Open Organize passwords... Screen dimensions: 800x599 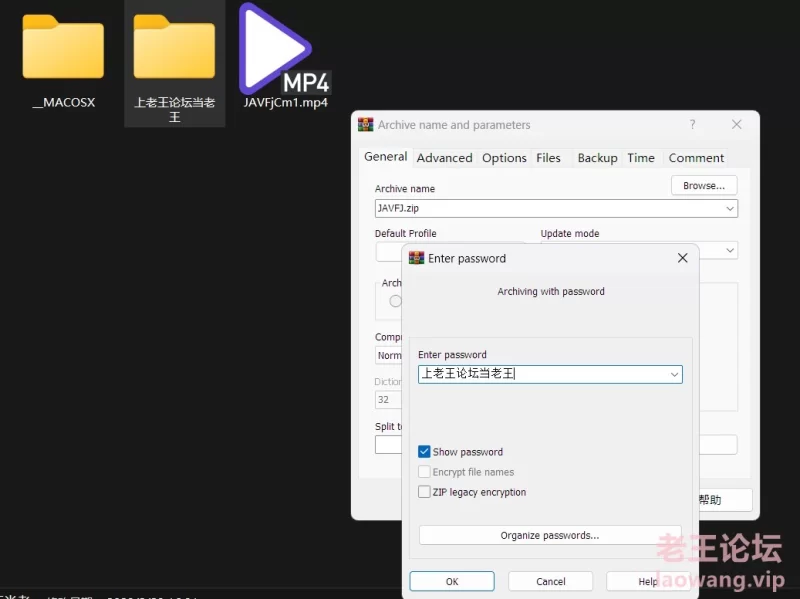tap(550, 535)
